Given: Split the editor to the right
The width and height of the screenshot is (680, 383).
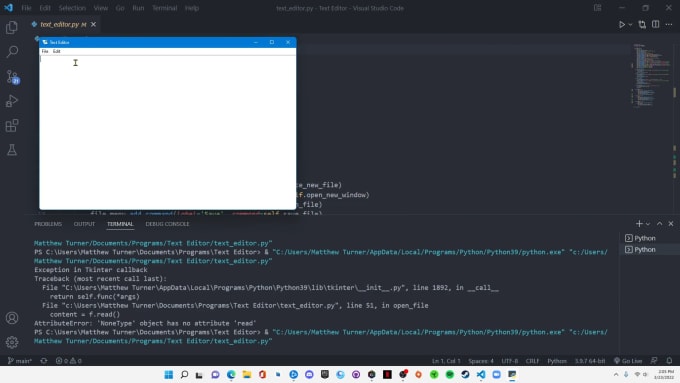Looking at the screenshot, I should click(x=655, y=24).
